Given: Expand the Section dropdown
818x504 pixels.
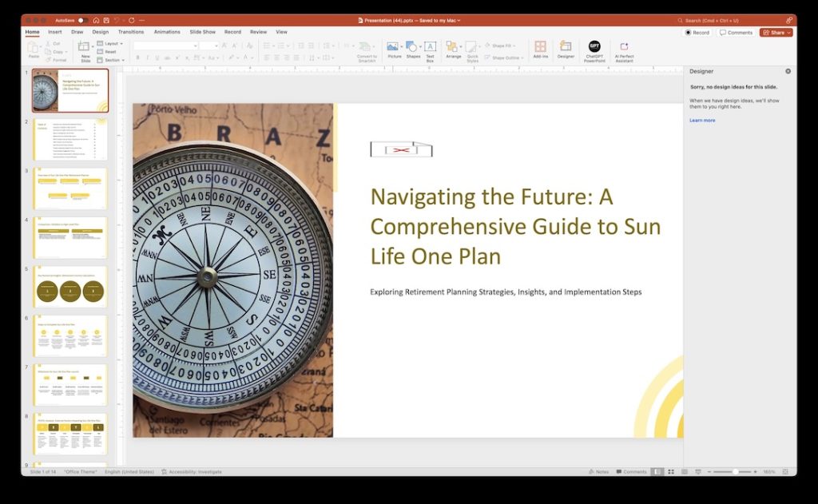Looking at the screenshot, I should [110, 60].
